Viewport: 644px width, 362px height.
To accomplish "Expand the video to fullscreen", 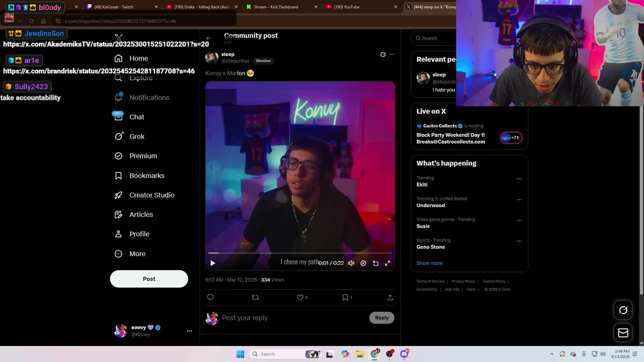I will point(387,263).
